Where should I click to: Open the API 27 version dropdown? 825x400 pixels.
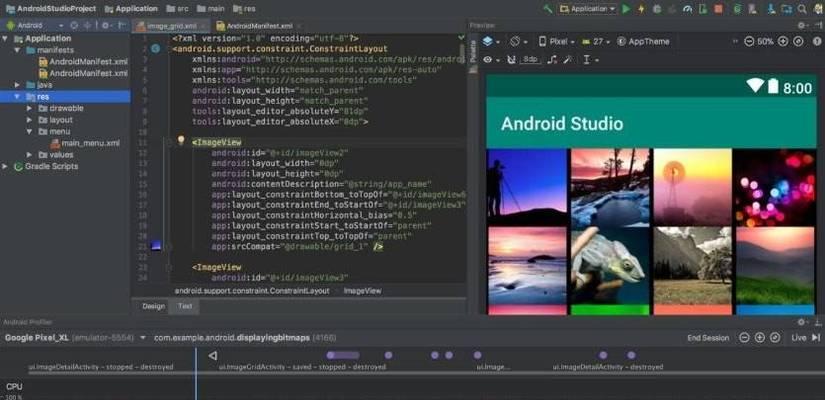tap(596, 41)
